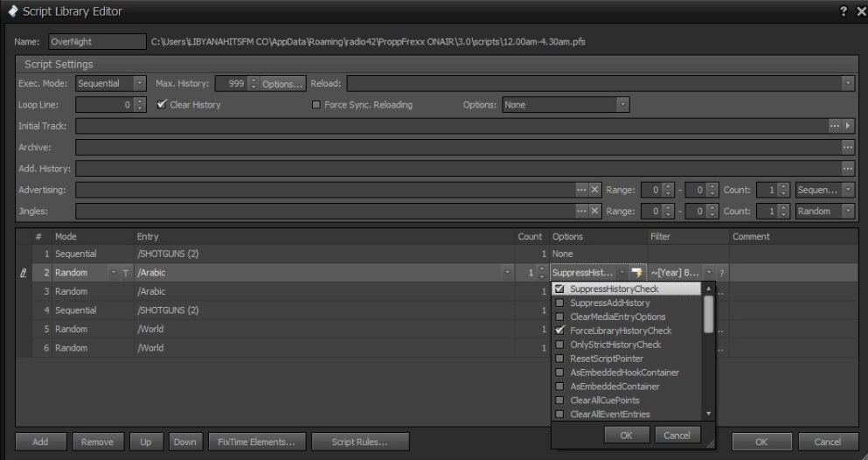868x460 pixels.
Task: Browse for Add. History ellipsis button
Action: pyautogui.click(x=848, y=169)
